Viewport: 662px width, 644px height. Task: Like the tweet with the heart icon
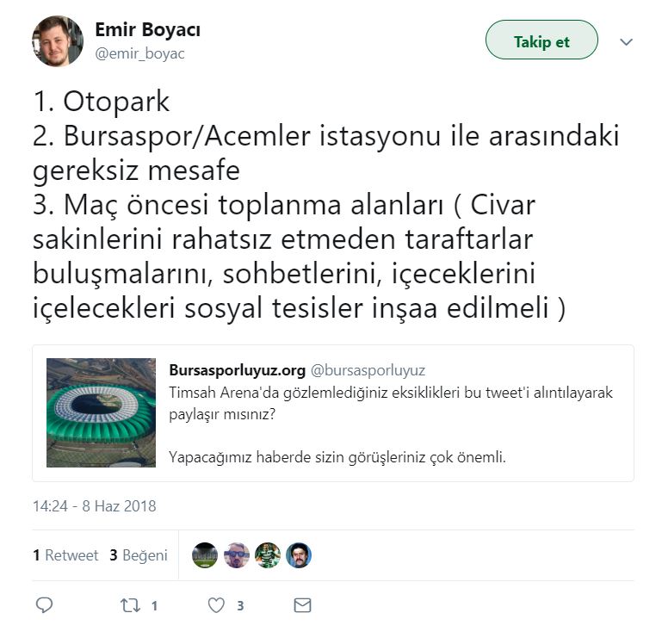216,605
